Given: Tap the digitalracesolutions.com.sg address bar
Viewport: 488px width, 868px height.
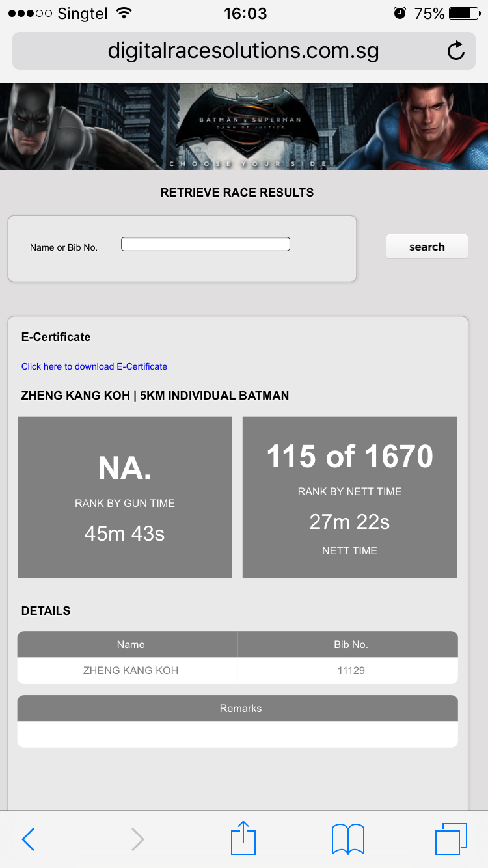Looking at the screenshot, I should 243,51.
